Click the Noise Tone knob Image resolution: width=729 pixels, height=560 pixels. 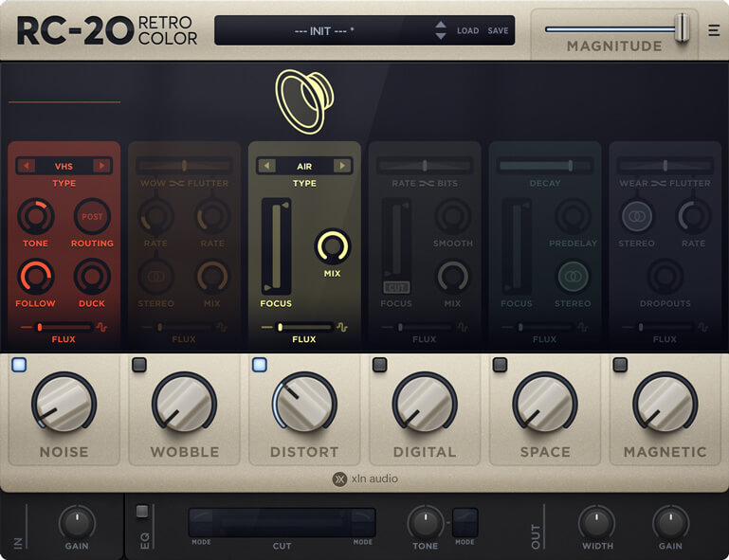pos(36,217)
